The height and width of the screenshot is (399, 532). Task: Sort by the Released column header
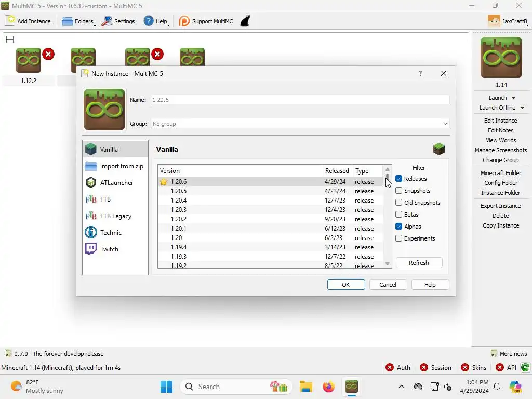338,170
